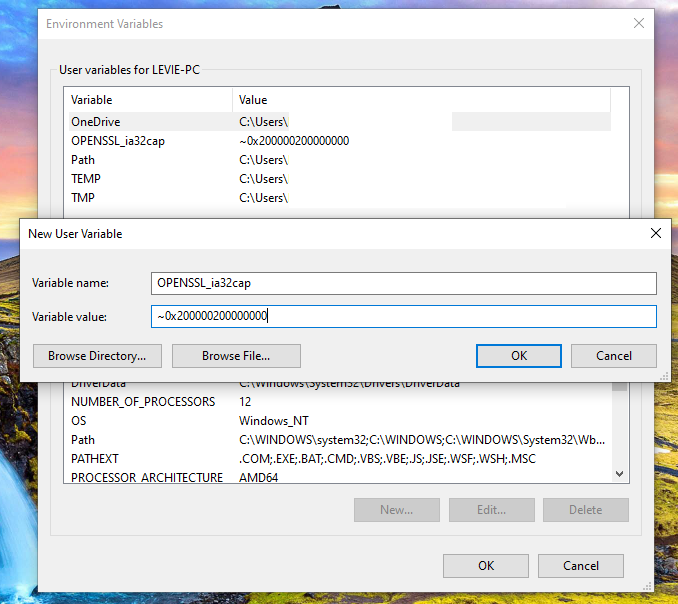Click Cancel at bottom of Environment Variables window
This screenshot has width=678, height=604.
(x=581, y=565)
